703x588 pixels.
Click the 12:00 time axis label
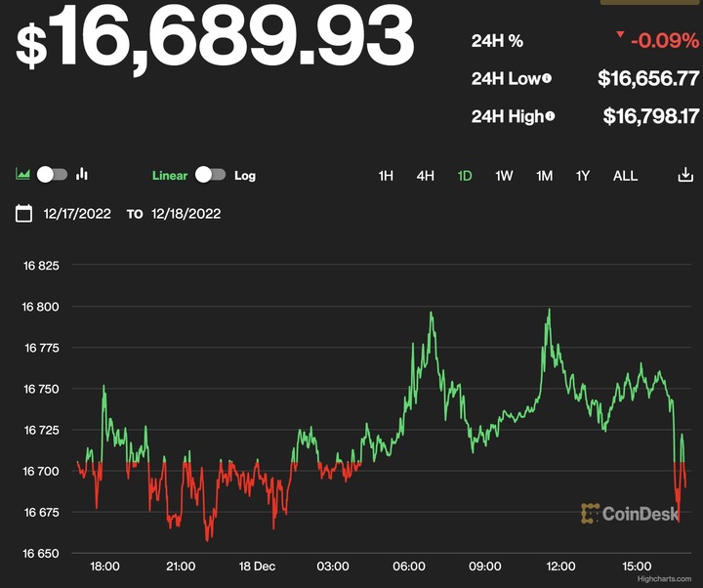(560, 567)
